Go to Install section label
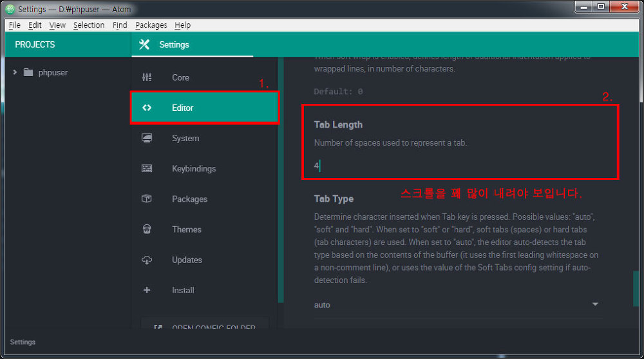 point(183,290)
